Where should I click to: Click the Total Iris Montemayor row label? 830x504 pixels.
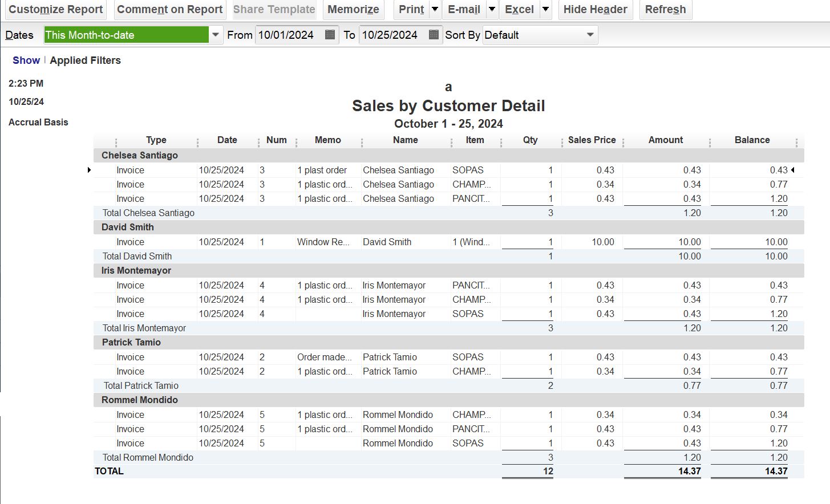pyautogui.click(x=144, y=328)
